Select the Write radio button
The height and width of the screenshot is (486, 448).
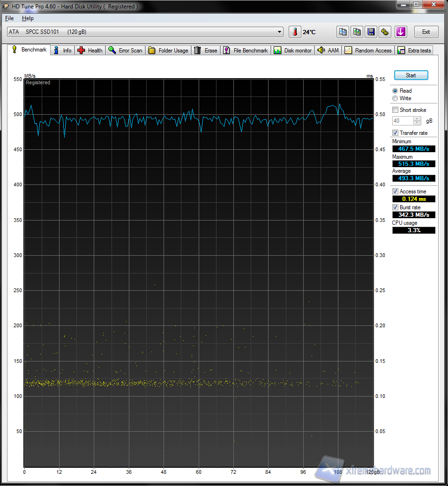tap(396, 98)
